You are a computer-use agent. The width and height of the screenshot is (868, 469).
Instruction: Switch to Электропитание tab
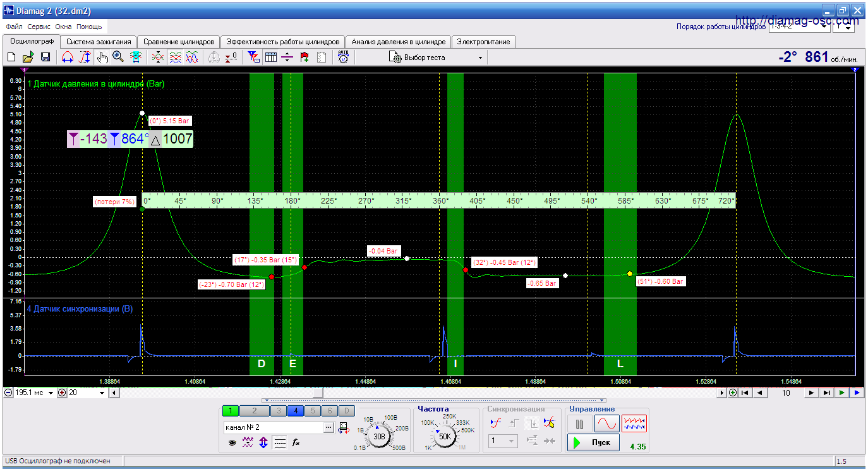tap(484, 42)
